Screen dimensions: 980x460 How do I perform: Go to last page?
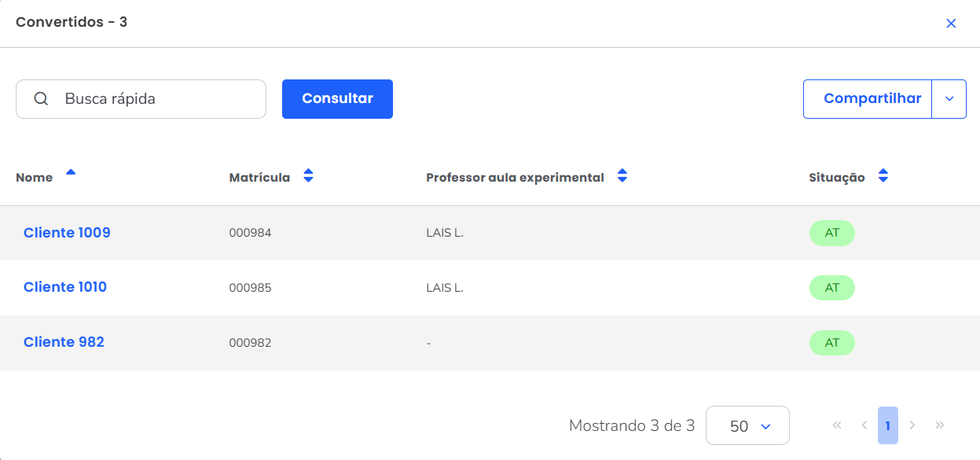940,425
